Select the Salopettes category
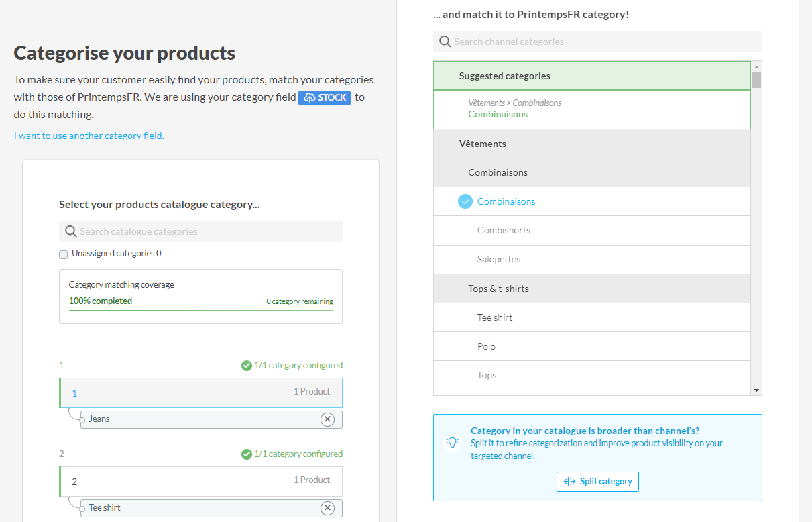The height and width of the screenshot is (522, 812). (499, 259)
